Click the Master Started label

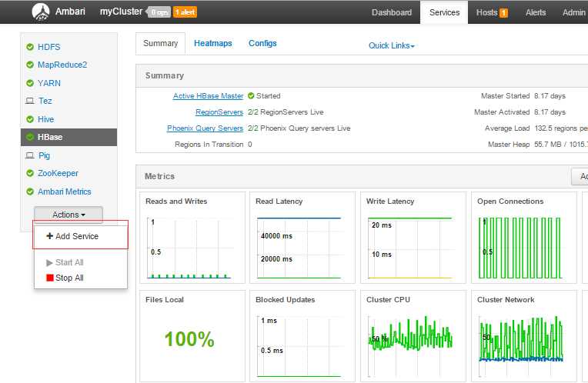(x=505, y=96)
